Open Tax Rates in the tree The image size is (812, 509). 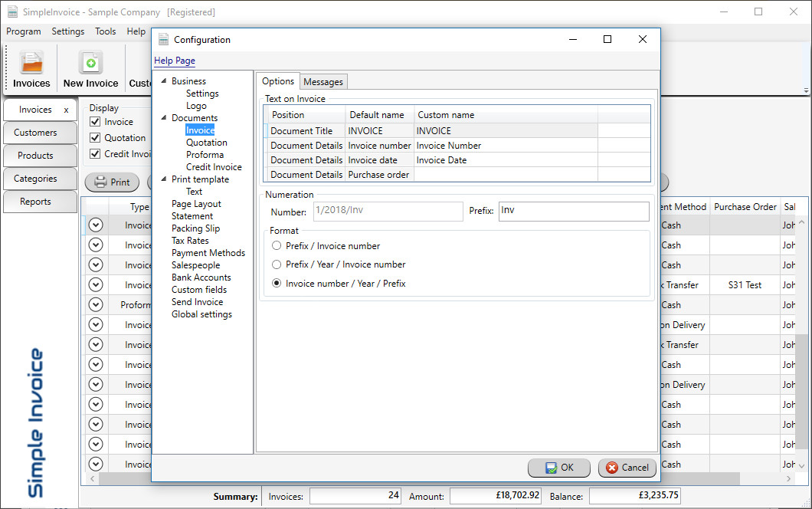pos(190,241)
